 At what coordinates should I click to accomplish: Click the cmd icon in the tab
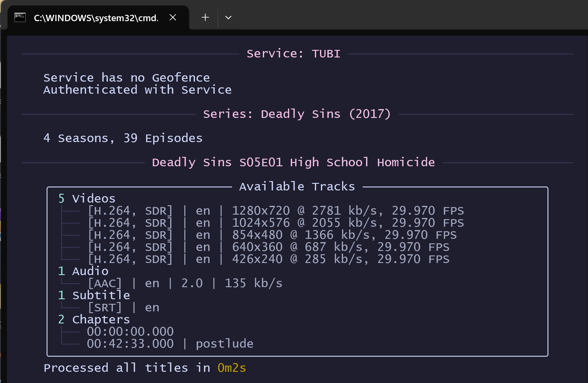click(x=20, y=18)
